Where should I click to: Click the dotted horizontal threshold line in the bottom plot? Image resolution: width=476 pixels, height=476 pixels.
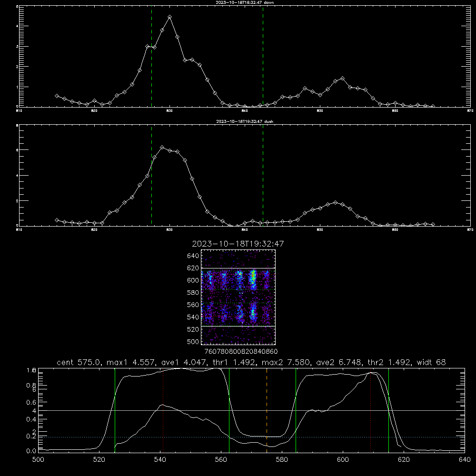coord(251,437)
